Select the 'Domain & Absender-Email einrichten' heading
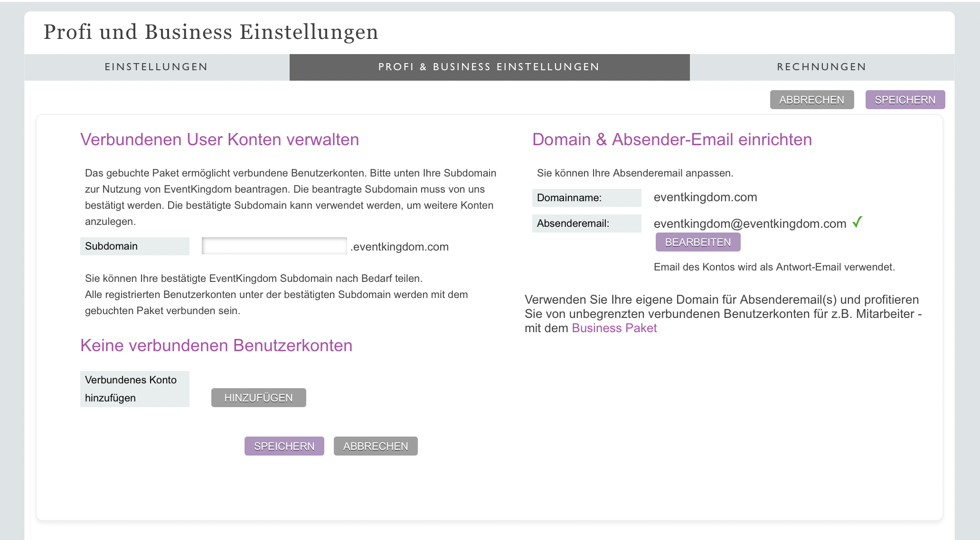Screen dimensions: 980x540 (x=672, y=140)
